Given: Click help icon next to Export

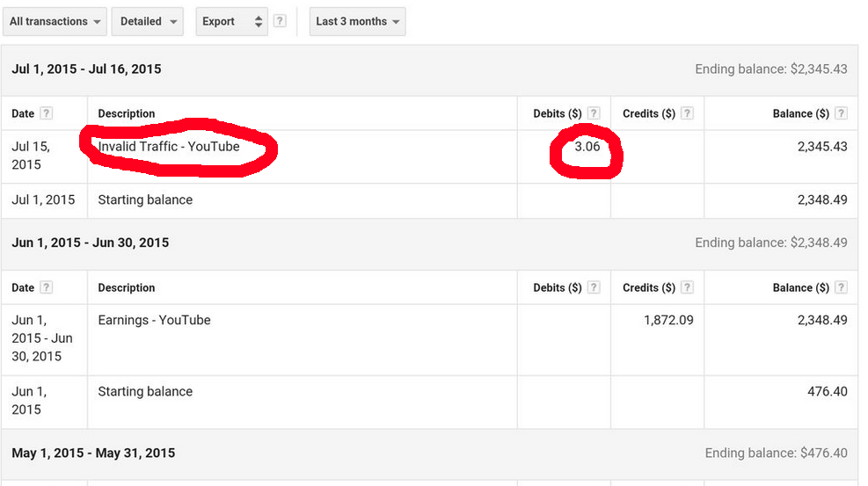Looking at the screenshot, I should [x=280, y=21].
